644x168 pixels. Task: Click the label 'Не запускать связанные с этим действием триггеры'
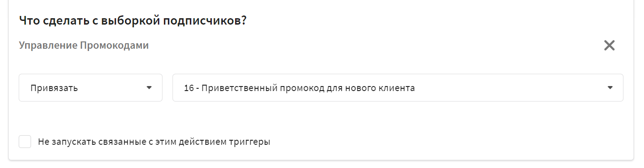click(x=154, y=142)
